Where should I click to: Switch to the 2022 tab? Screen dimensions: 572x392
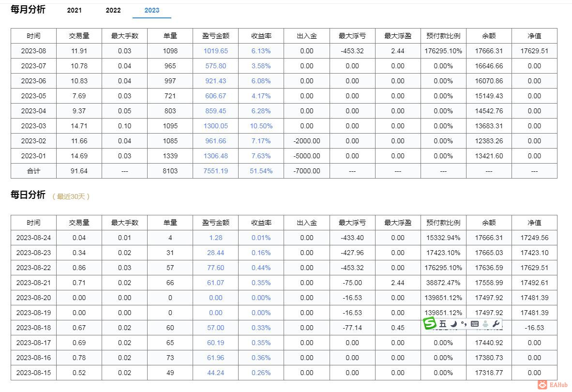113,10
